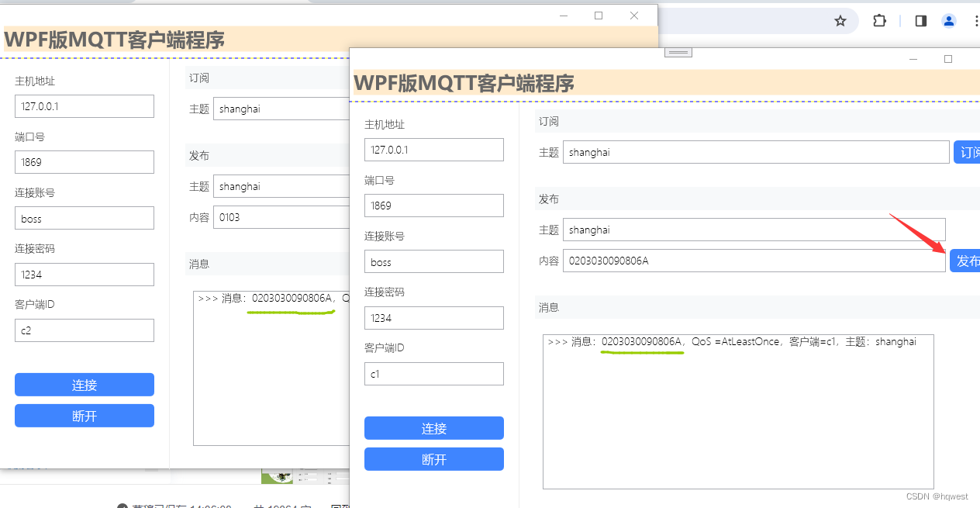Open the Chrome side panel icon
The width and height of the screenshot is (980, 508).
[x=920, y=21]
